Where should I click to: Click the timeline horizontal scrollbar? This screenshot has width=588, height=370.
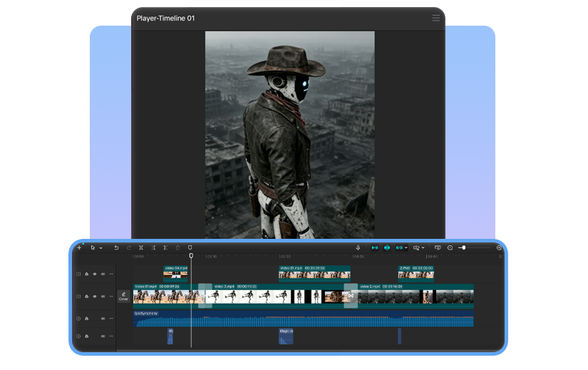coord(309,351)
